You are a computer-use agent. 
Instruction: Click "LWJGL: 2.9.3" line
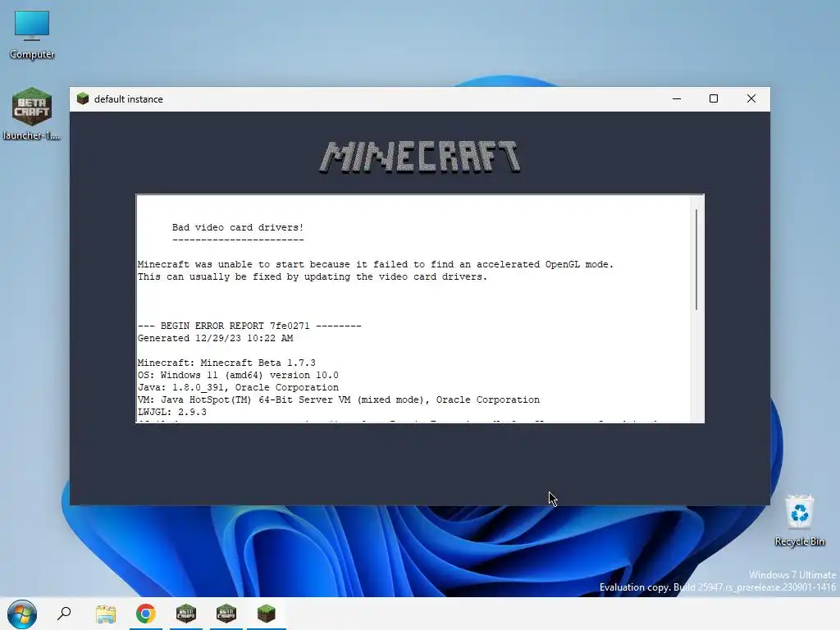[172, 412]
